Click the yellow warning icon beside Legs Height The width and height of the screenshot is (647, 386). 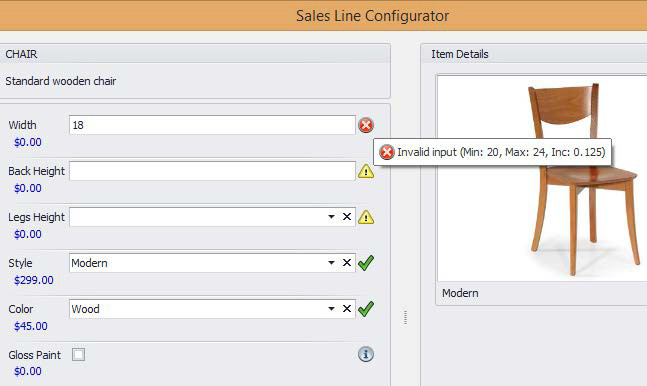(366, 217)
